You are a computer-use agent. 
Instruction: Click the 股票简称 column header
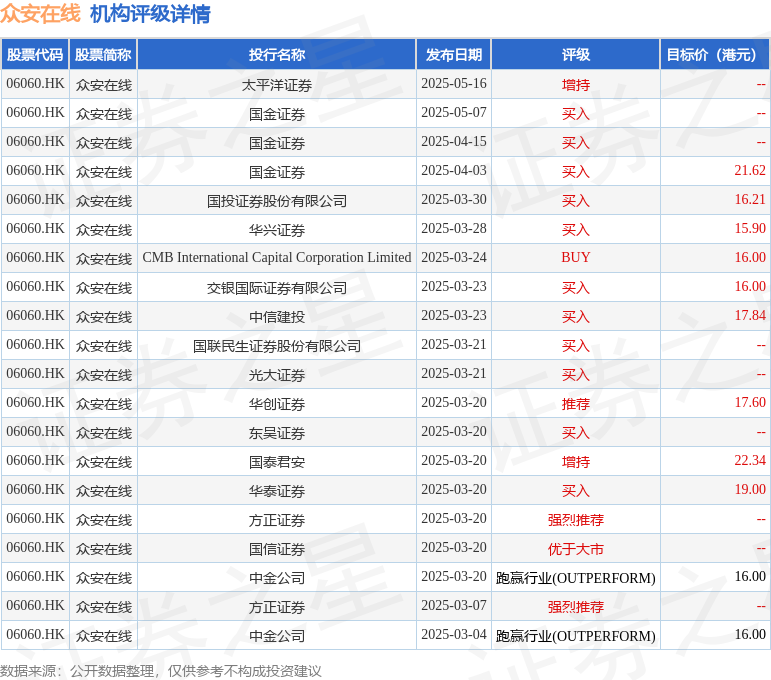click(103, 55)
